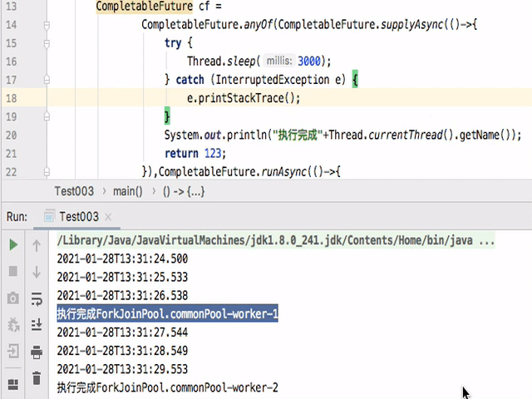Print the console output
Viewport: 532px width, 399px height.
coord(37,352)
